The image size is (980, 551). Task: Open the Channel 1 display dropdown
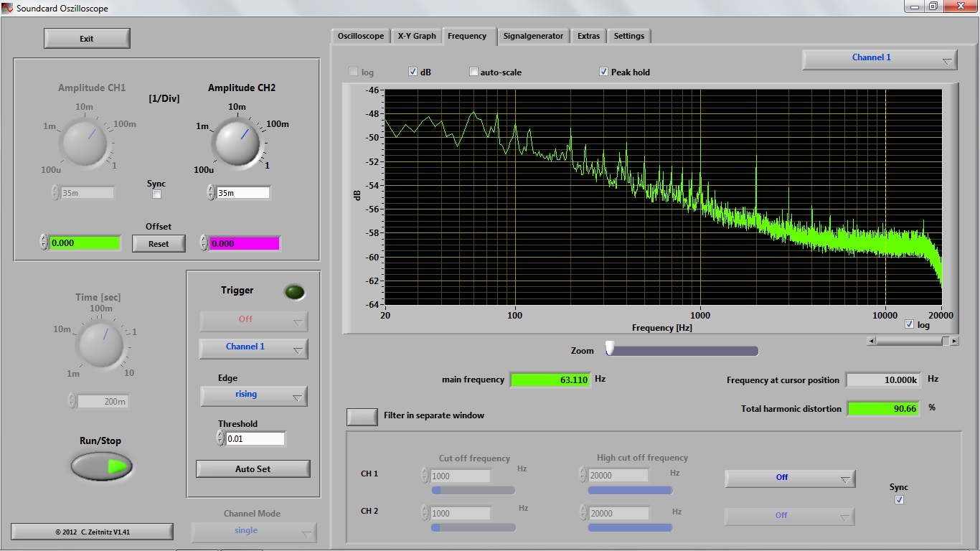(880, 59)
